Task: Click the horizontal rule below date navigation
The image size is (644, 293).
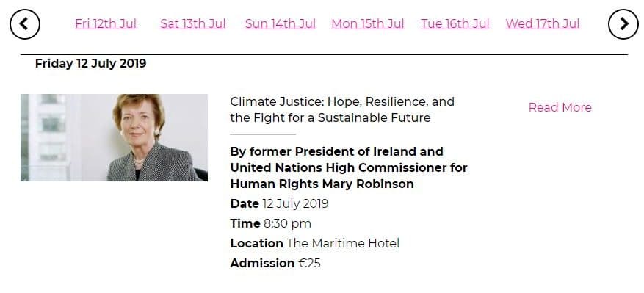Action: click(324, 54)
